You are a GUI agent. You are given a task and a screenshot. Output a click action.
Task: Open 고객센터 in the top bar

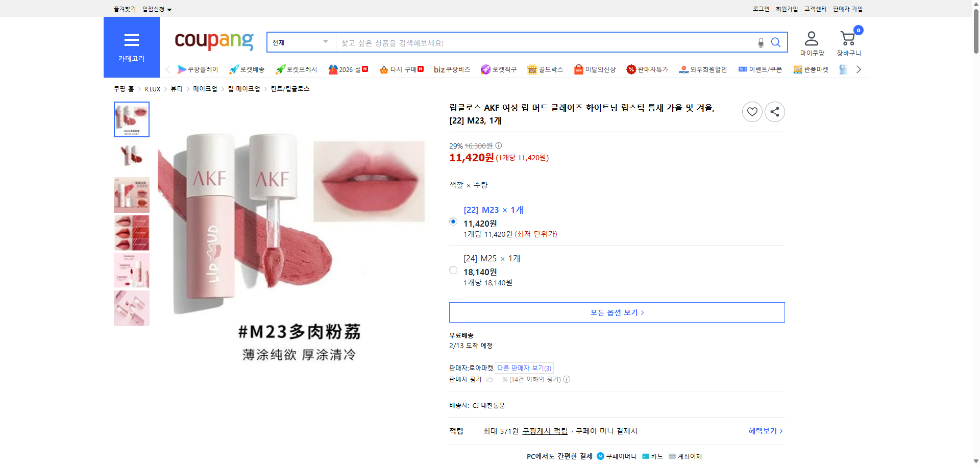tap(815, 9)
